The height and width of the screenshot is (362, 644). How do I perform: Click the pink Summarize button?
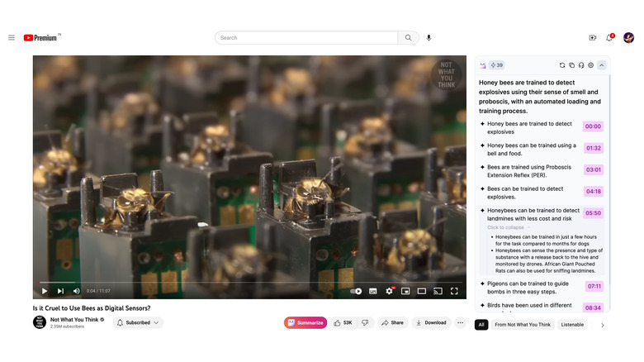[305, 322]
